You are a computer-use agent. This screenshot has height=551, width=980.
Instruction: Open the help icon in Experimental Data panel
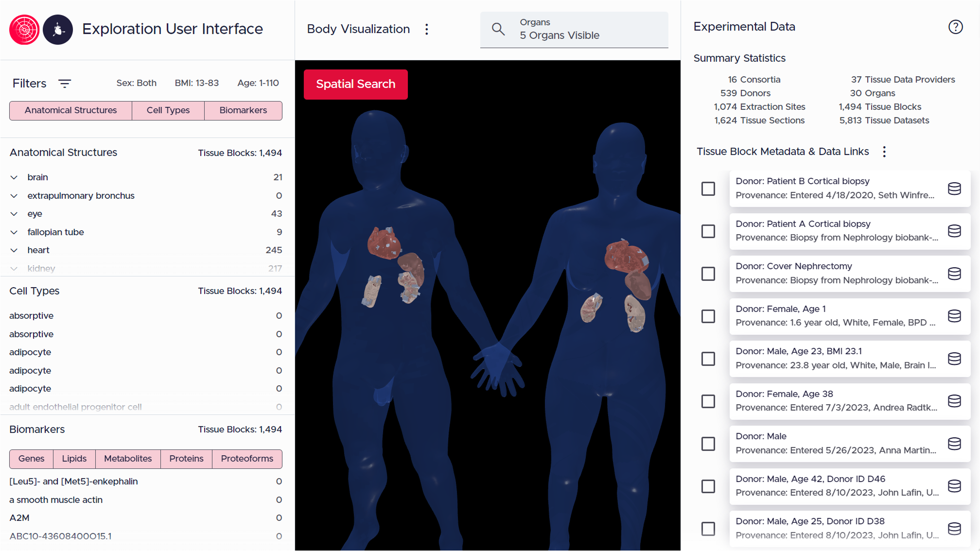point(955,28)
